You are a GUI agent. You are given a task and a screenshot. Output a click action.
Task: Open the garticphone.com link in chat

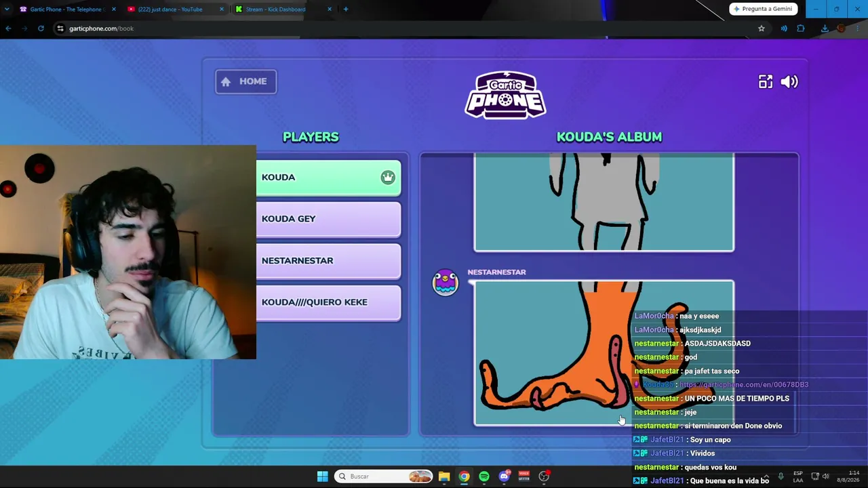coord(744,385)
